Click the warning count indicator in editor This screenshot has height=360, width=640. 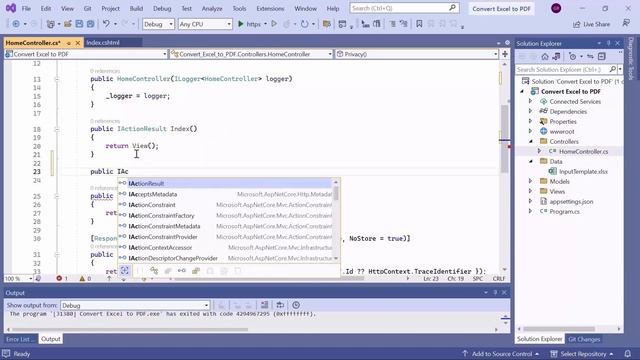click(85, 278)
